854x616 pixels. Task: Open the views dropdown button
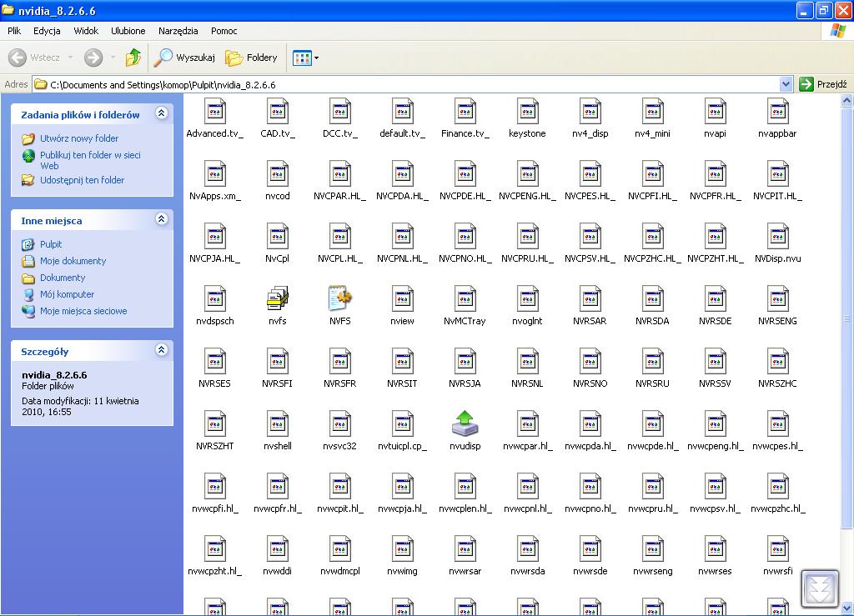click(305, 58)
